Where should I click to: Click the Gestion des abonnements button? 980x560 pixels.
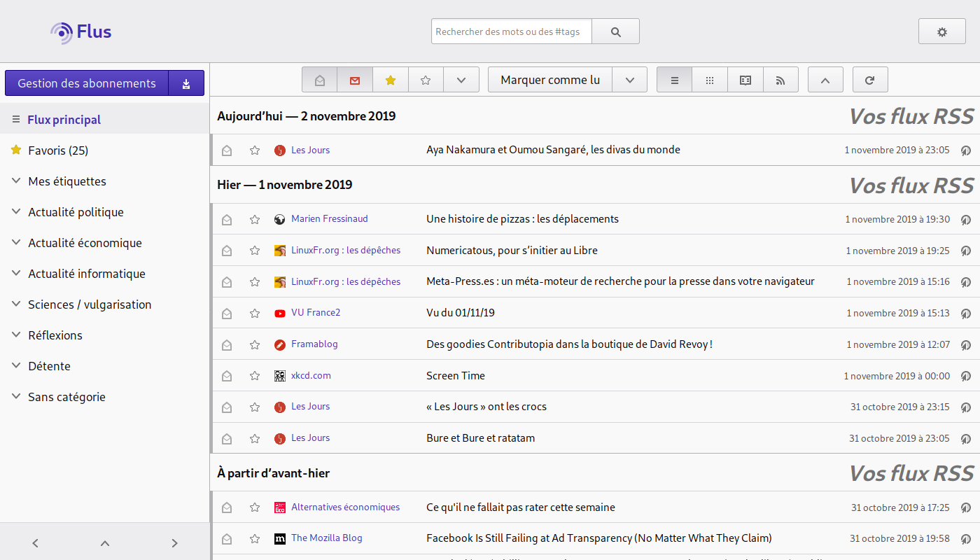87,83
